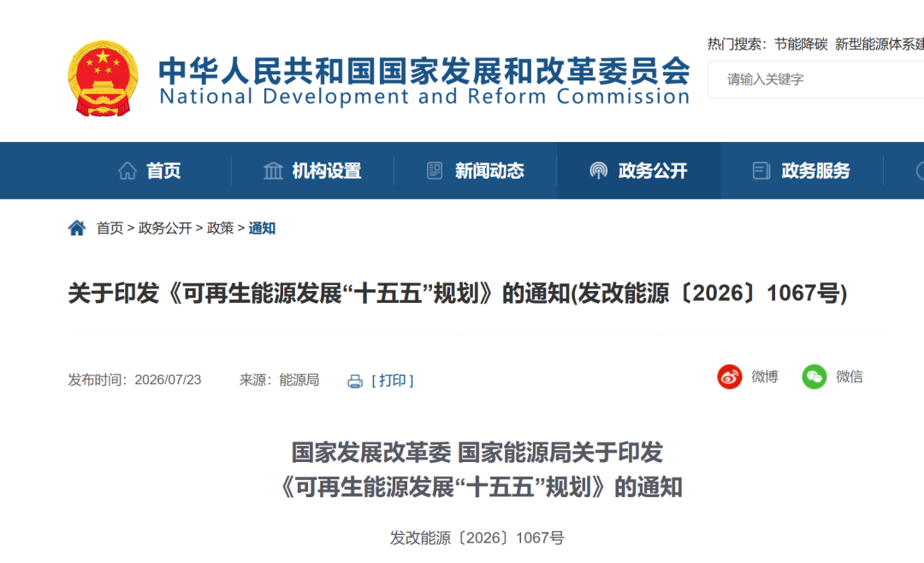The width and height of the screenshot is (924, 563).
Task: Click the building icon beside 机构设置
Action: (273, 171)
